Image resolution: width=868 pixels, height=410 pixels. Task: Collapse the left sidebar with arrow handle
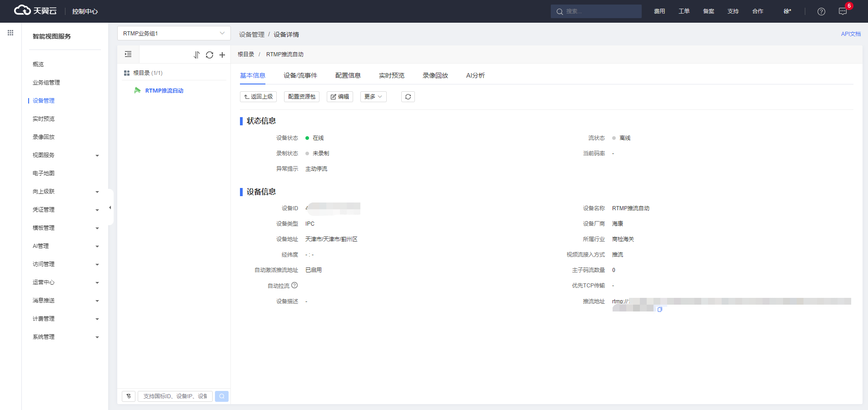pos(110,207)
